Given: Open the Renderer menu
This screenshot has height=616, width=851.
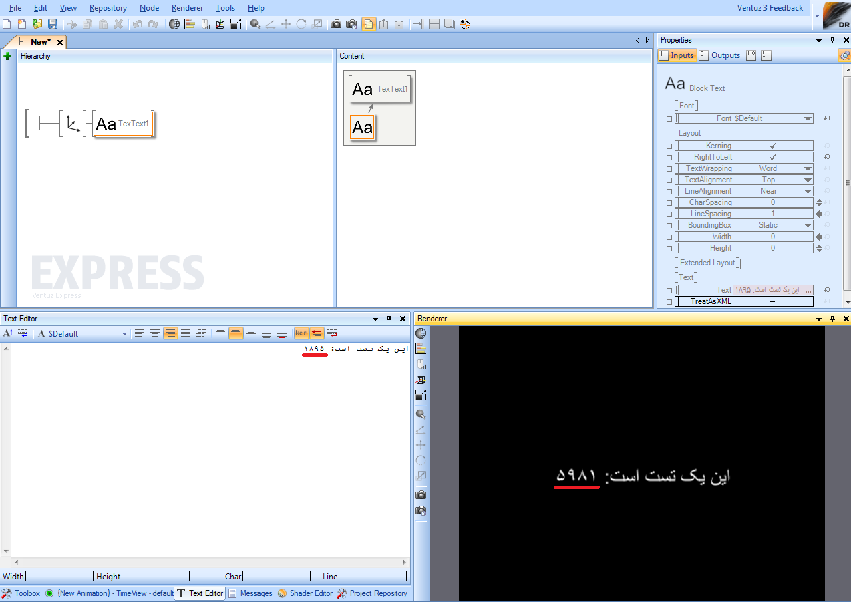Looking at the screenshot, I should 187,8.
